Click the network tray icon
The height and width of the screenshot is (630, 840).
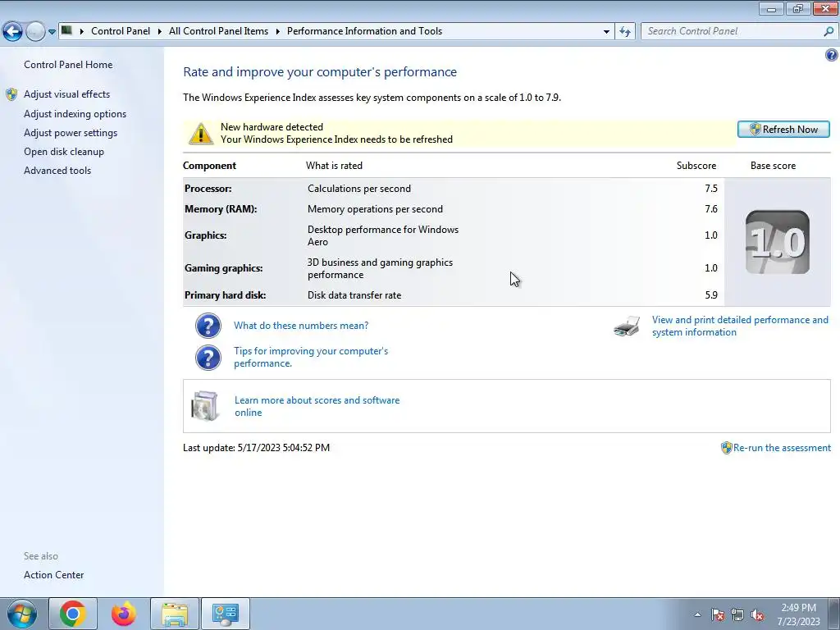tap(737, 615)
